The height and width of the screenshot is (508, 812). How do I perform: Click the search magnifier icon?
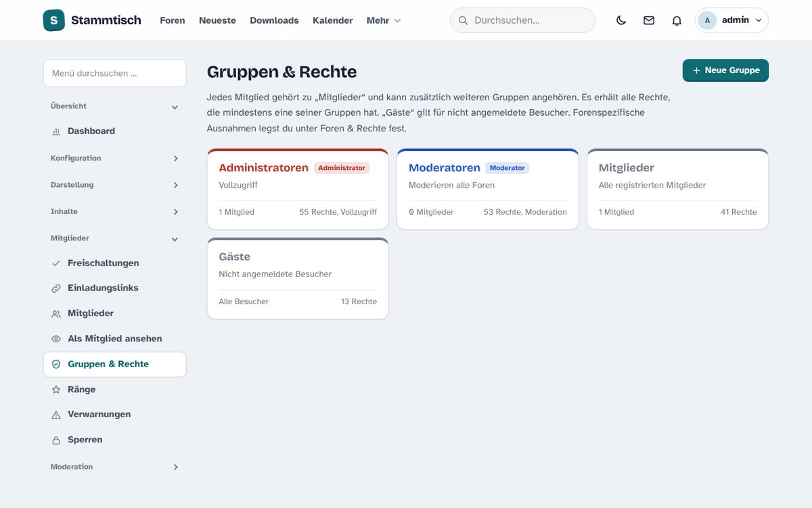464,20
